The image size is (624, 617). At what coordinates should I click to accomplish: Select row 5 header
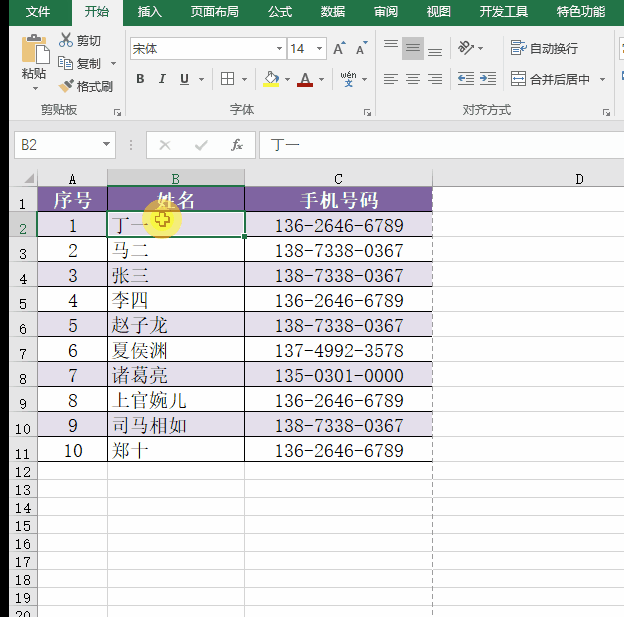point(23,300)
